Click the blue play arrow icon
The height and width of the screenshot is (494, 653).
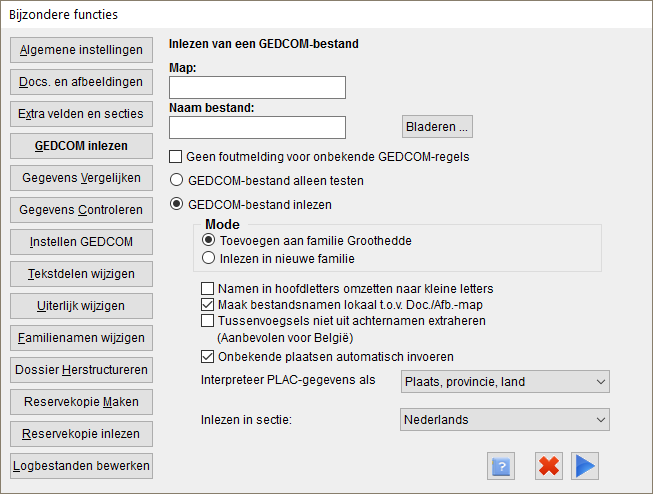click(x=585, y=466)
